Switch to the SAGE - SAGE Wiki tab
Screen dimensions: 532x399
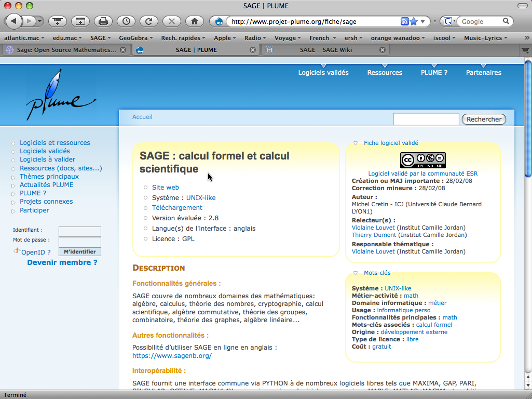[x=326, y=50]
